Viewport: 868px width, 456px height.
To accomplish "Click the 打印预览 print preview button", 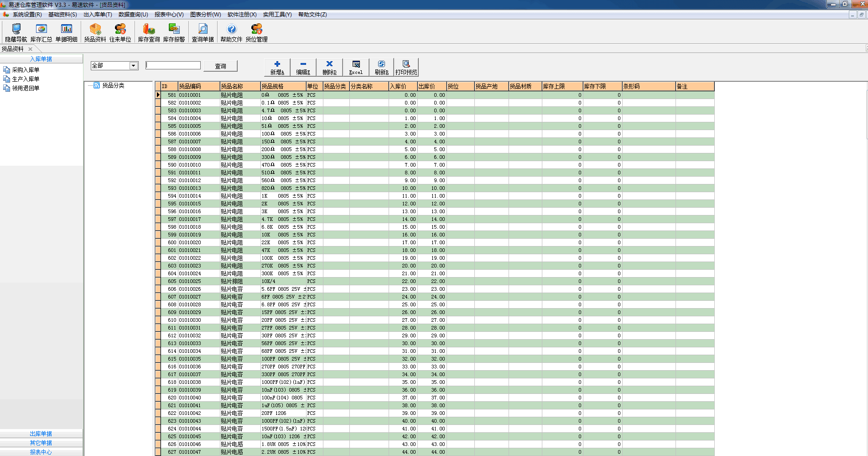I will pos(406,68).
